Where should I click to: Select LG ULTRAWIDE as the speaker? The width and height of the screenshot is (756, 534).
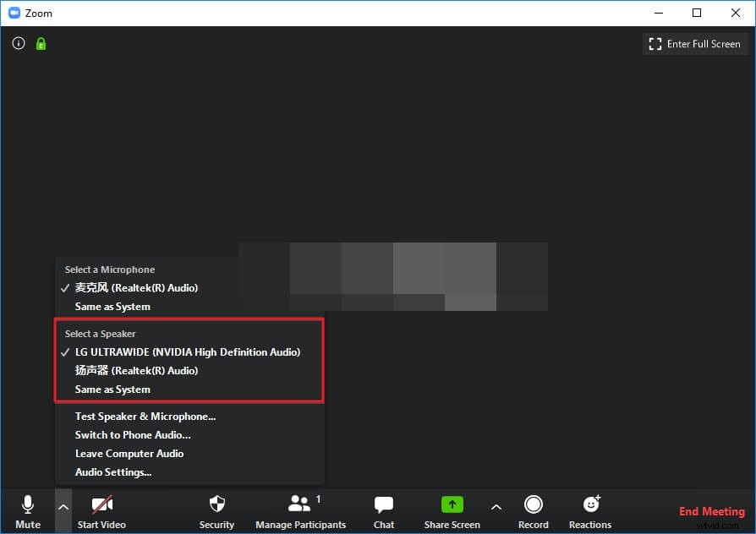tap(188, 351)
